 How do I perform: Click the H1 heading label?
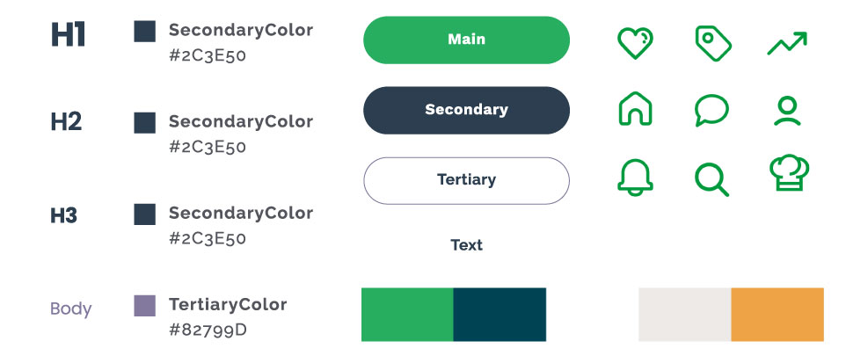(x=68, y=35)
